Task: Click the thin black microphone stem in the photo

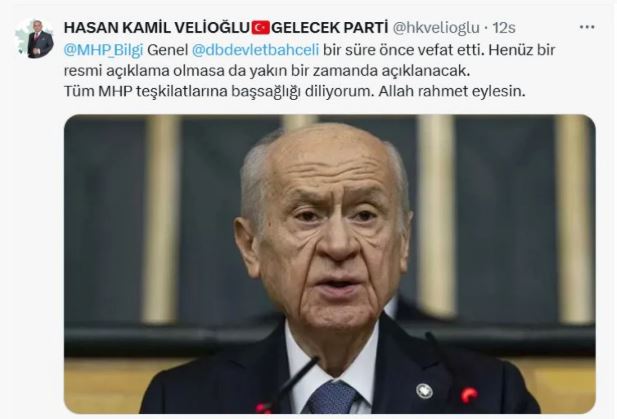Action: point(296,382)
